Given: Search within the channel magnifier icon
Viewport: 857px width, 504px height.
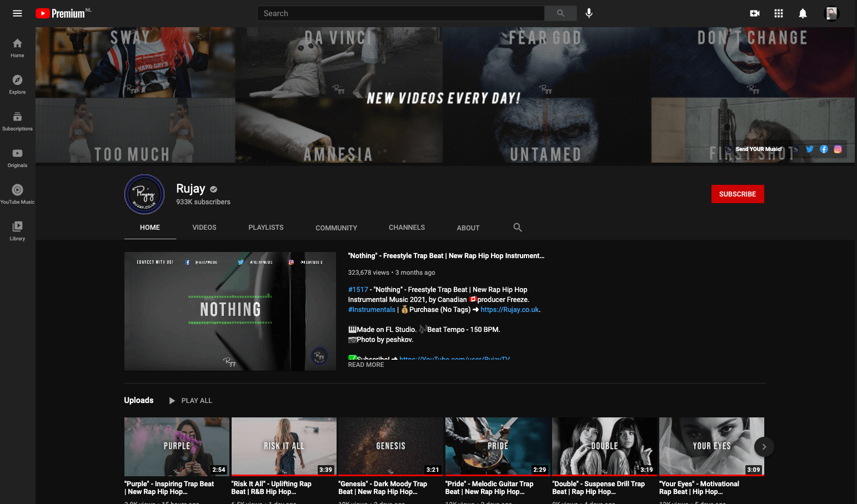Looking at the screenshot, I should click(x=518, y=228).
